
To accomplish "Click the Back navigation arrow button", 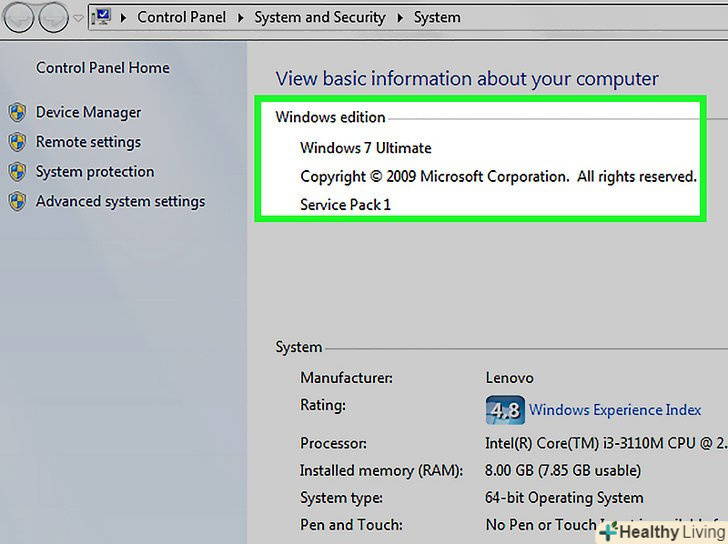I will point(20,16).
